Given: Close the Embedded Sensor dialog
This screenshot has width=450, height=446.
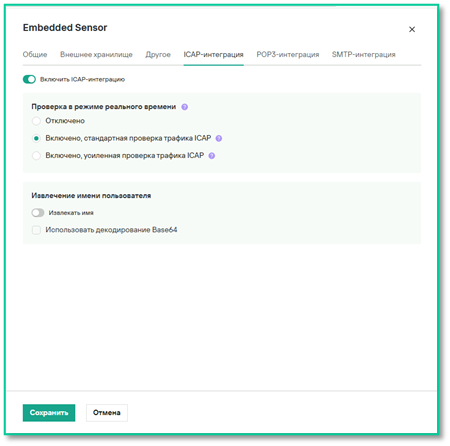Looking at the screenshot, I should tap(412, 29).
